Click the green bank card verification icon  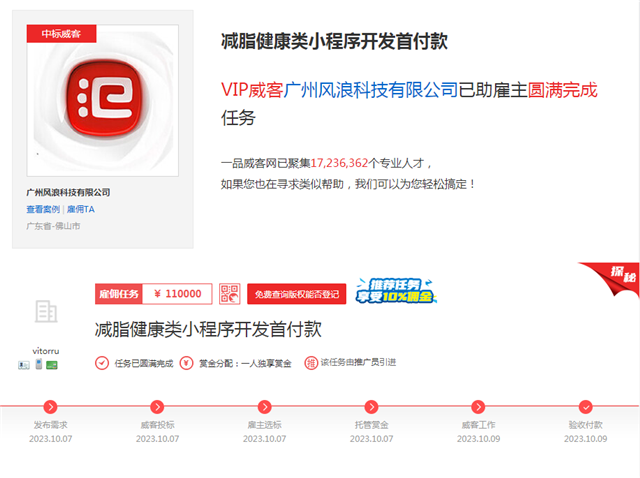pos(52,365)
